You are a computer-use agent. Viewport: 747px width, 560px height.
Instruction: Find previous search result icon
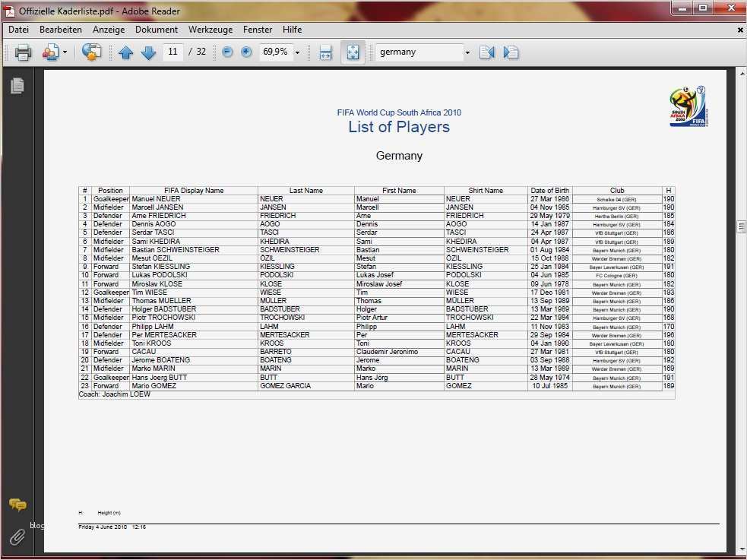[487, 52]
